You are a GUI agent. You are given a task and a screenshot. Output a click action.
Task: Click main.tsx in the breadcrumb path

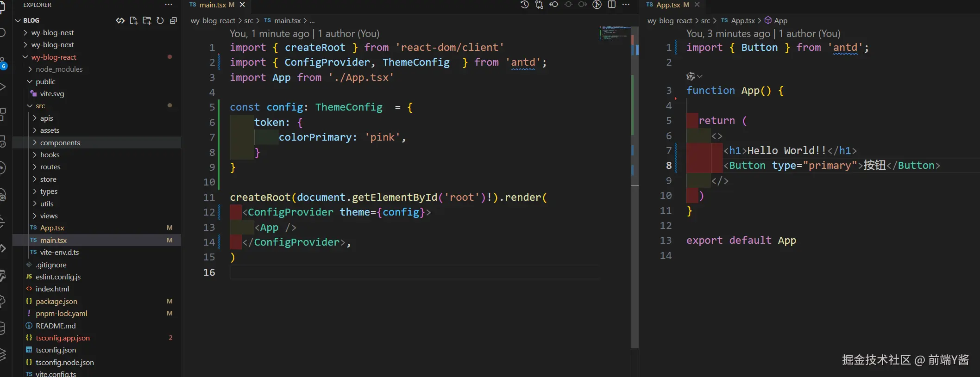[x=287, y=20]
